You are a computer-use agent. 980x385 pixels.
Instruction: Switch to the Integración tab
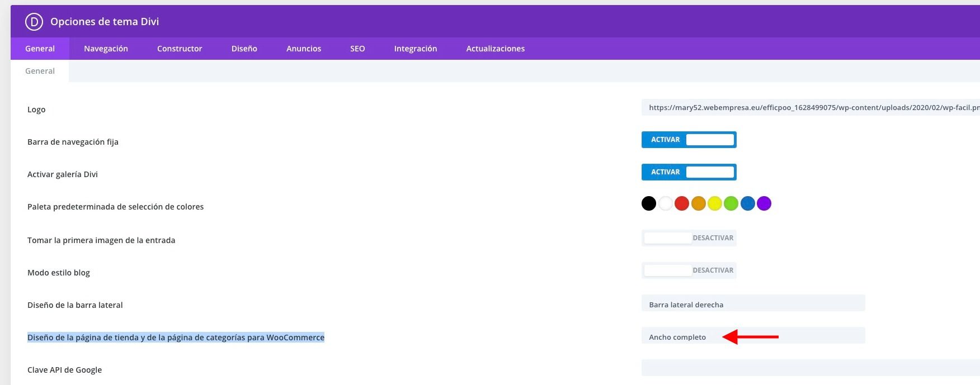tap(416, 49)
